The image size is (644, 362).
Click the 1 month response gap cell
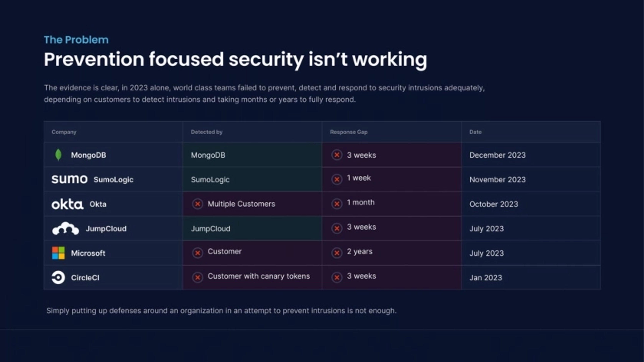coord(360,203)
